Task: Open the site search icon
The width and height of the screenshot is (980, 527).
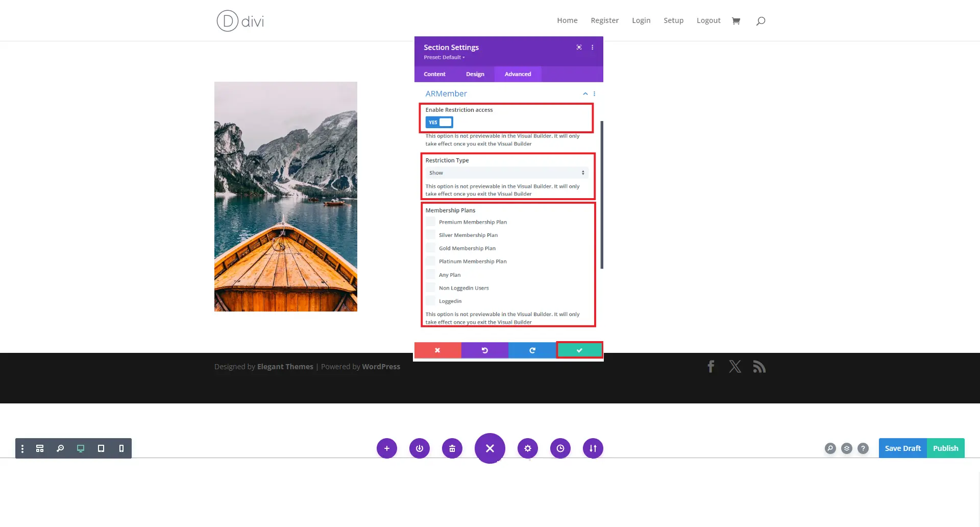Action: click(x=761, y=21)
